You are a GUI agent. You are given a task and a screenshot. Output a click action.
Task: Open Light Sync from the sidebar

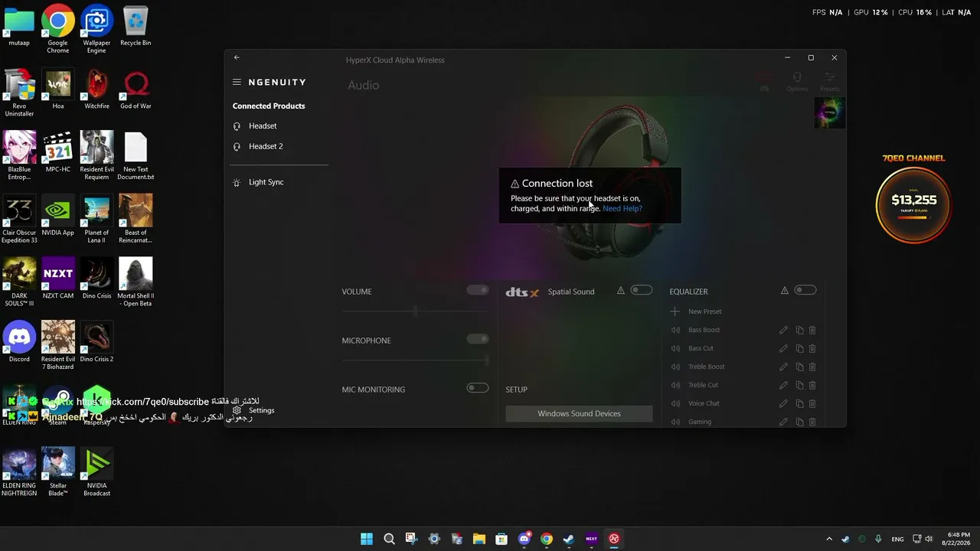(266, 182)
